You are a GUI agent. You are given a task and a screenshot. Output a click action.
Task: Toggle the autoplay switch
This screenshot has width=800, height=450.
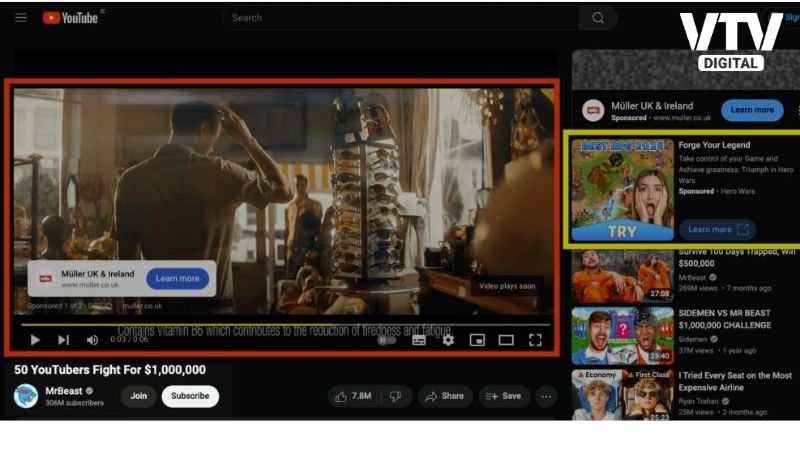tap(386, 340)
